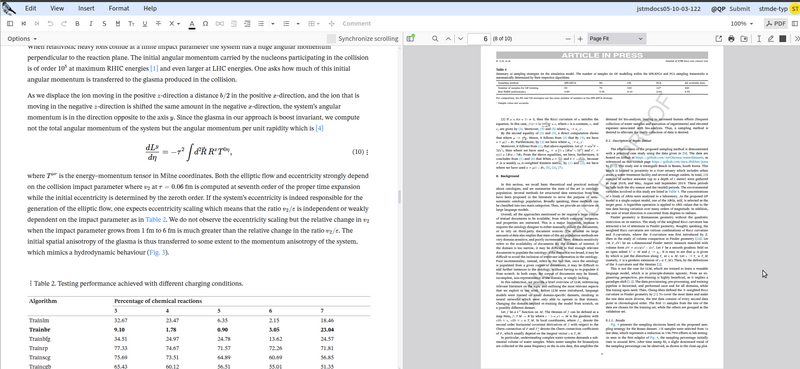The width and height of the screenshot is (800, 369).
Task: Download the PDF file
Action: (x=744, y=39)
